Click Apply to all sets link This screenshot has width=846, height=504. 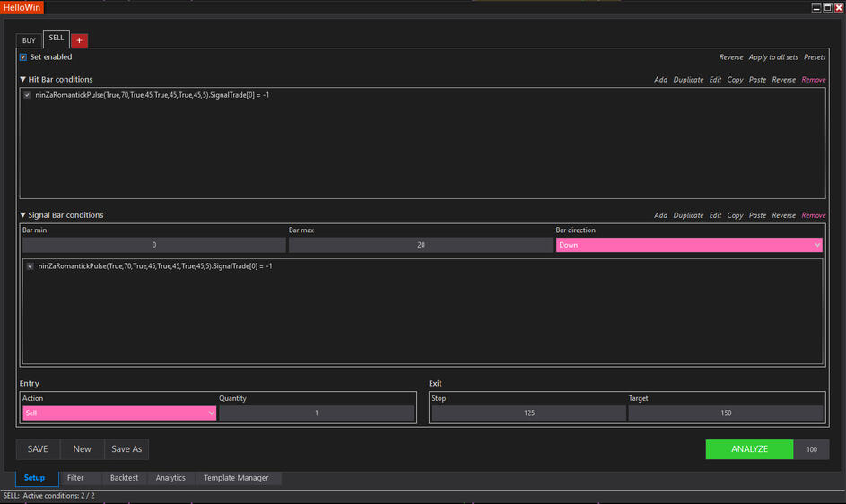coord(772,57)
